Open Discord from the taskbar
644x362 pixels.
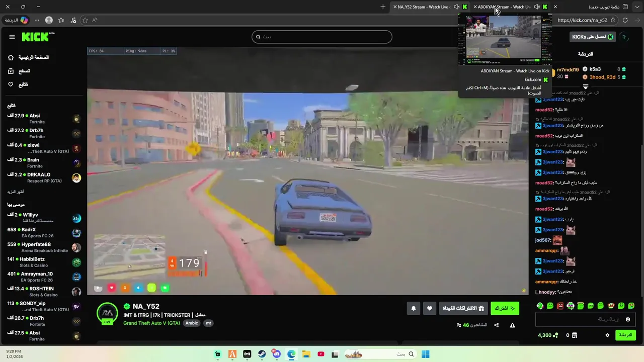coord(276,354)
